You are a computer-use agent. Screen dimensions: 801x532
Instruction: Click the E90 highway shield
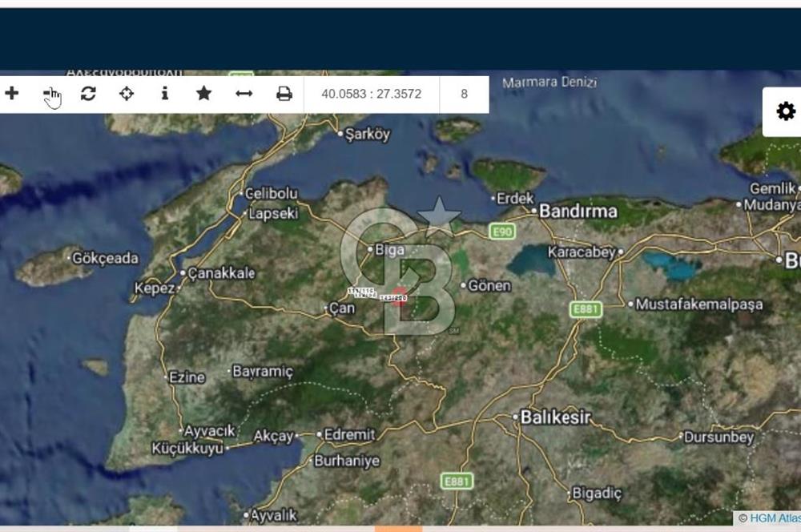point(502,232)
